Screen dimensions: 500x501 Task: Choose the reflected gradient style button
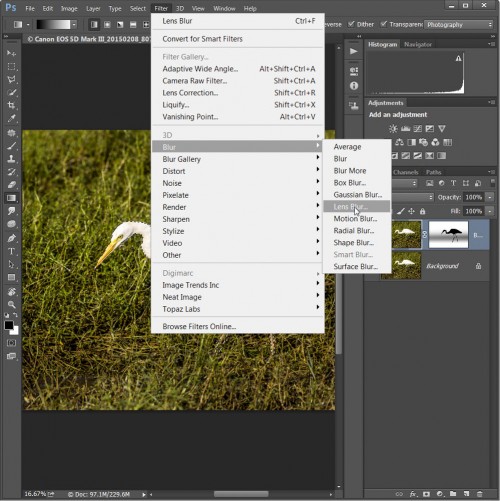click(133, 24)
